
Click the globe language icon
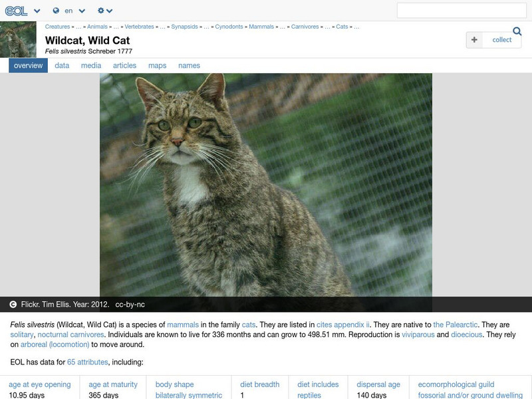[56, 11]
